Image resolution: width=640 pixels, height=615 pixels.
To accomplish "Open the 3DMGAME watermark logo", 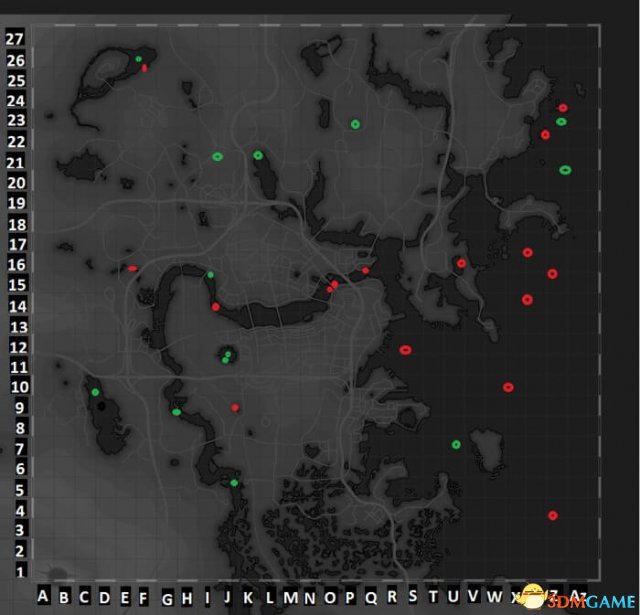I will tap(578, 598).
